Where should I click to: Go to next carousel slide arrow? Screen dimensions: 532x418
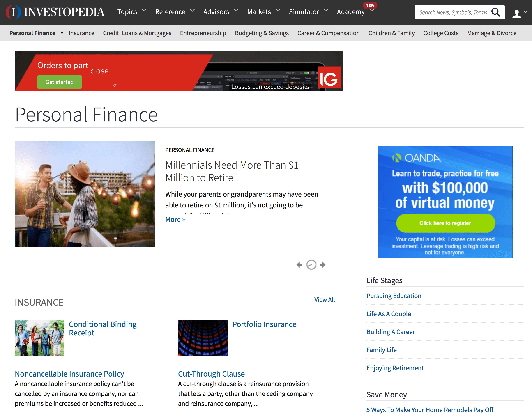coord(323,265)
